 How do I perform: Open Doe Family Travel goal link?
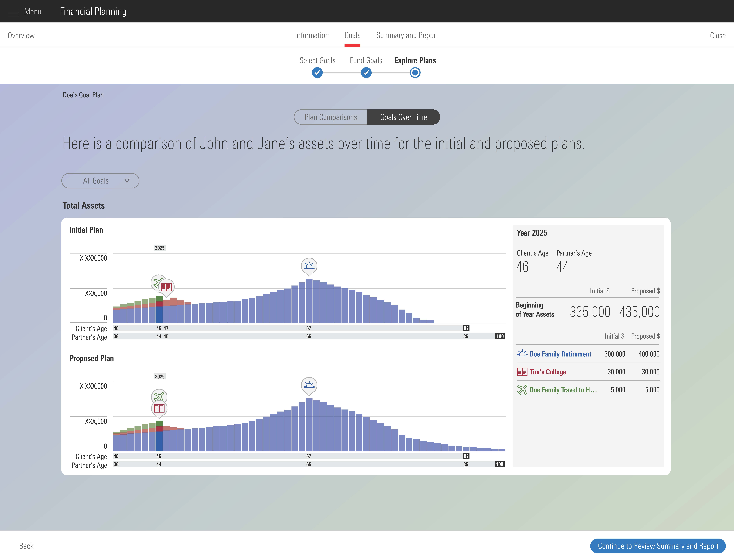(x=563, y=390)
